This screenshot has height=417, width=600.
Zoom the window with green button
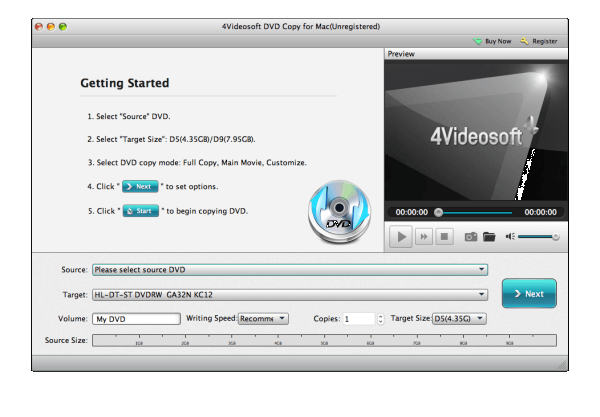point(63,26)
